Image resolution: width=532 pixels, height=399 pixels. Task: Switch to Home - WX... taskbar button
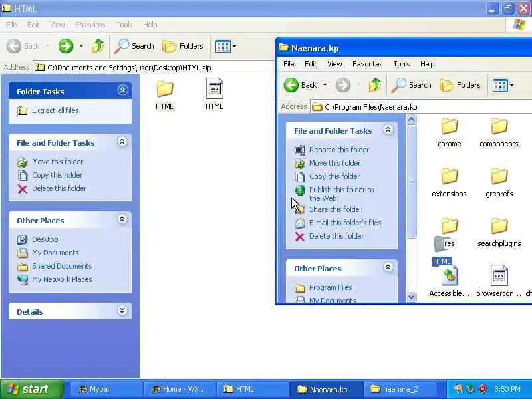(180, 389)
